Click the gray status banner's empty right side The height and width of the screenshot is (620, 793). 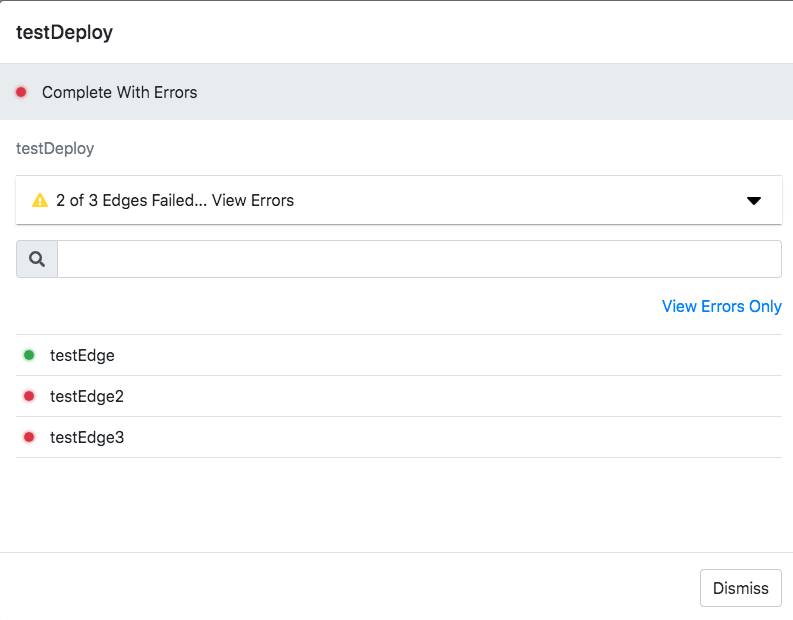[550, 92]
